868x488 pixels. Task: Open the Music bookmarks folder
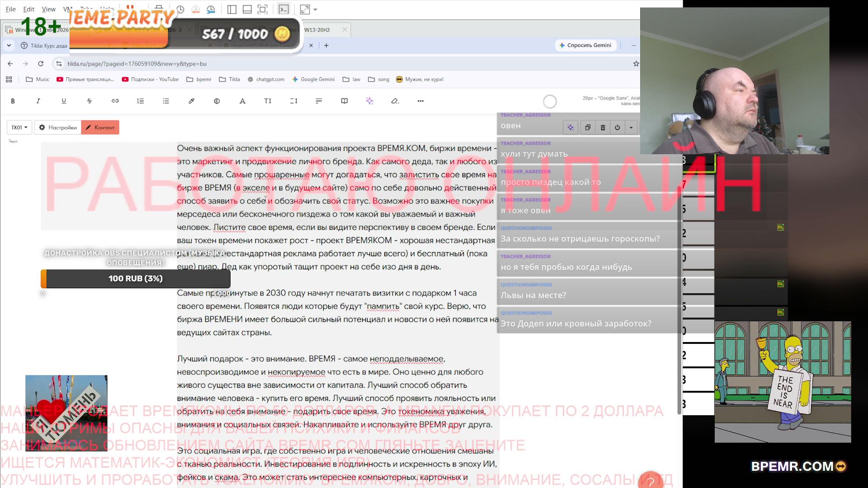pyautogui.click(x=38, y=80)
